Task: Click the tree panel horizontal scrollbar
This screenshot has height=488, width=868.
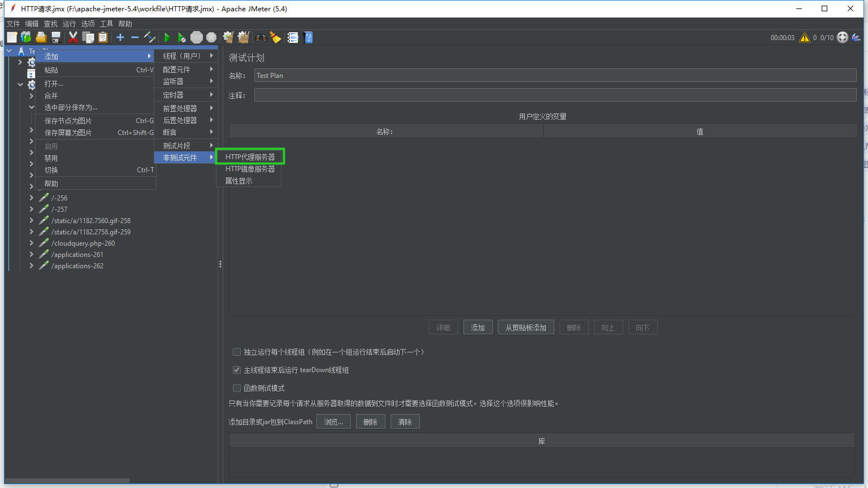Action: [x=67, y=481]
